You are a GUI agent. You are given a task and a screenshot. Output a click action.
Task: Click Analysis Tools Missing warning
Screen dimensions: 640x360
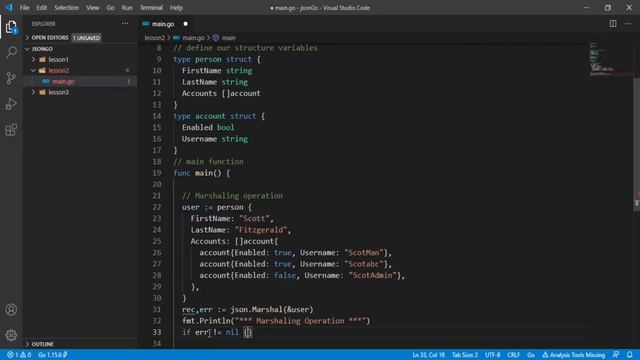tap(573, 355)
